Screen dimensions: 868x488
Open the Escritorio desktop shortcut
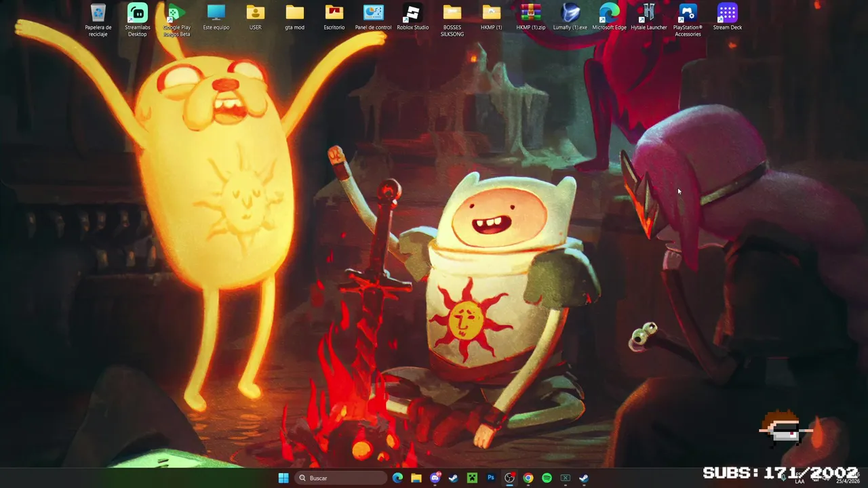point(334,18)
